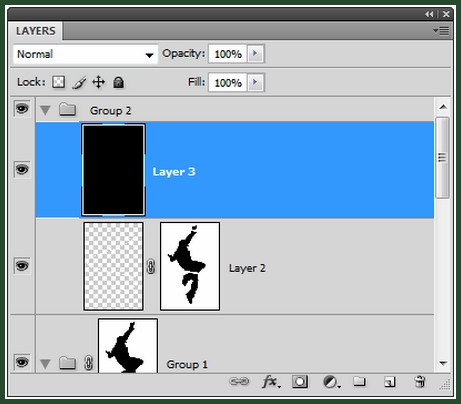The width and height of the screenshot is (461, 404).
Task: Click the Delete layer trash icon
Action: 420,381
